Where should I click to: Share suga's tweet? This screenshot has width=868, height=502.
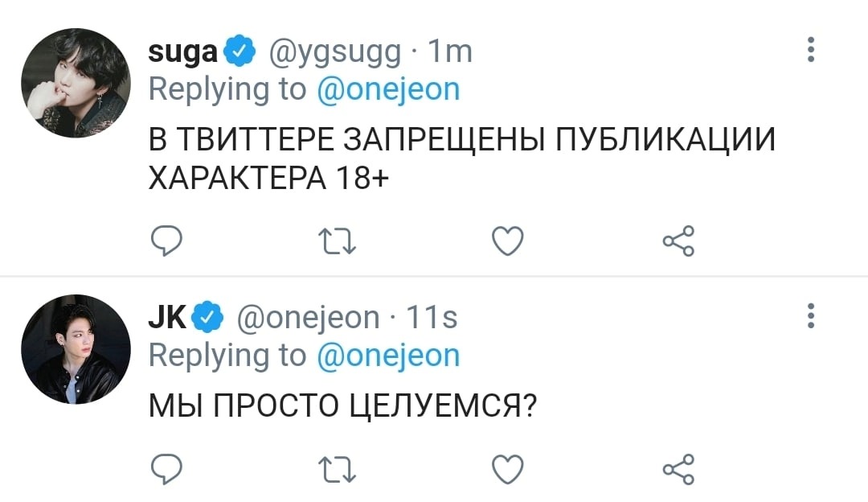click(678, 241)
